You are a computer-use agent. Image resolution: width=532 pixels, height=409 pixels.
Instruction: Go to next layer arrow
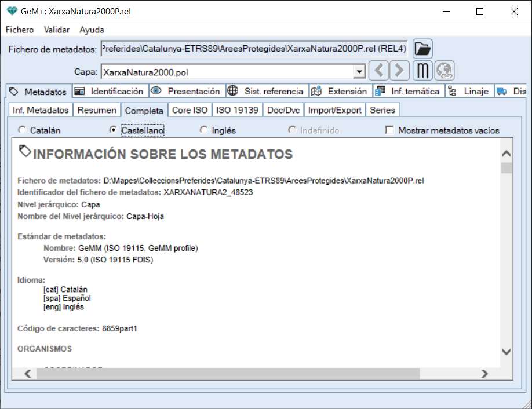tap(399, 71)
